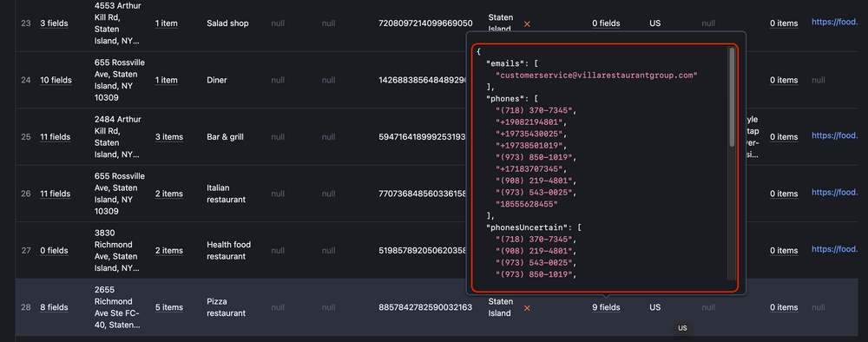Click the 8 fields cell in row 28
The width and height of the screenshot is (868, 342).
pos(54,307)
